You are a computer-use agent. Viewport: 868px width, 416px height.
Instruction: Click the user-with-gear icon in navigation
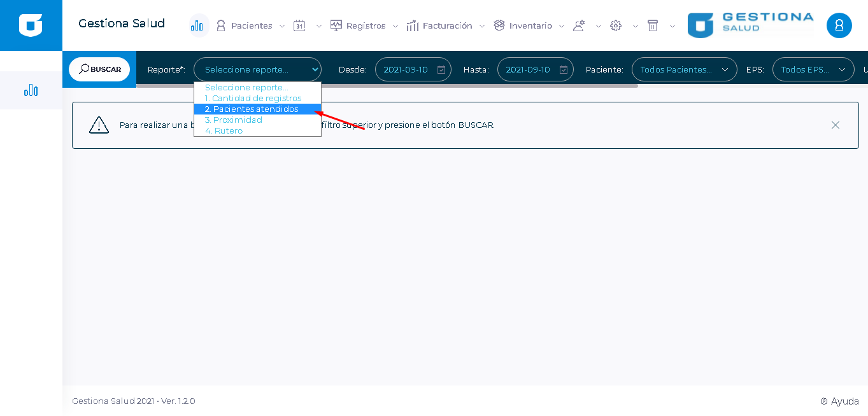[579, 25]
